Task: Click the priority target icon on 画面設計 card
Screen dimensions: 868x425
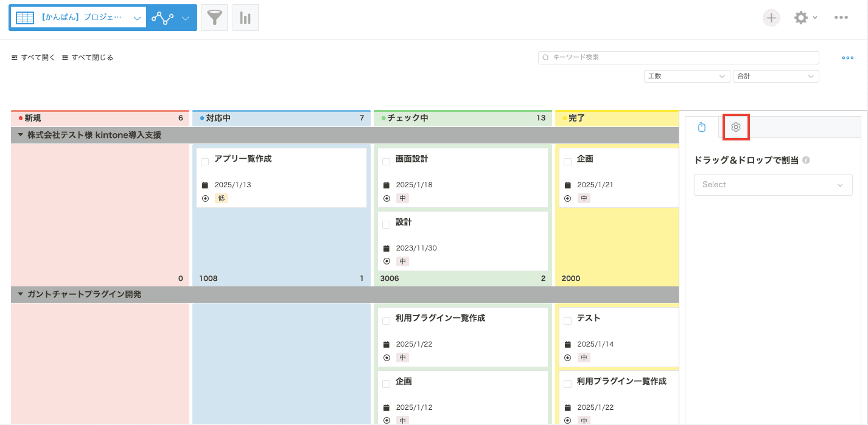Action: [386, 198]
